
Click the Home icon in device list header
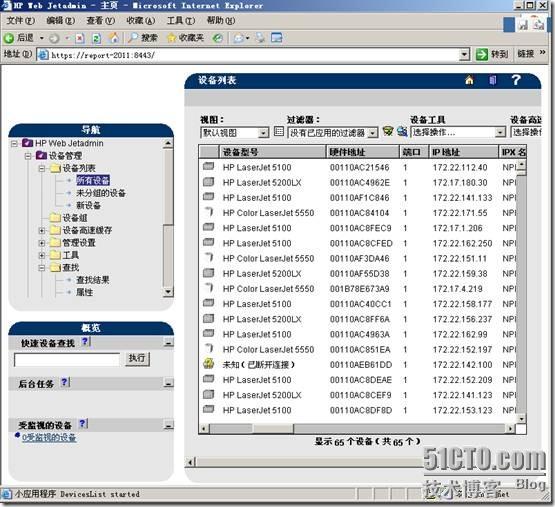pyautogui.click(x=469, y=80)
